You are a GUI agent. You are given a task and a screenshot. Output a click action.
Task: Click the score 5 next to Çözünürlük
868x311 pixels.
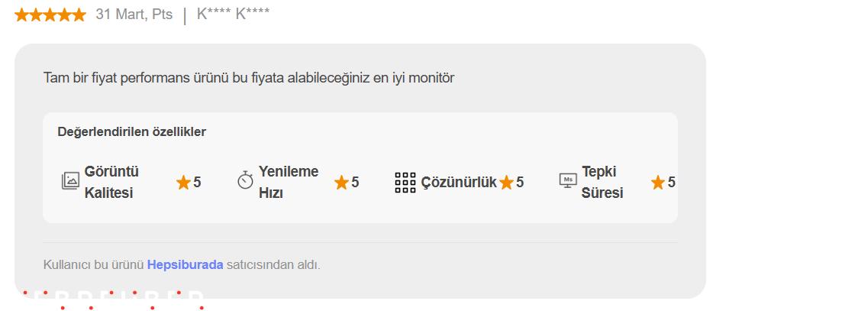coord(520,183)
